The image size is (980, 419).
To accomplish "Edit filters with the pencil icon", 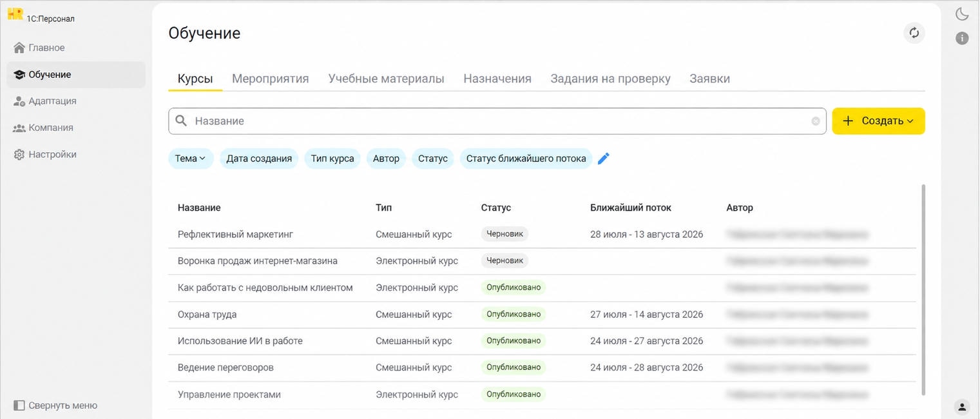I will click(603, 159).
